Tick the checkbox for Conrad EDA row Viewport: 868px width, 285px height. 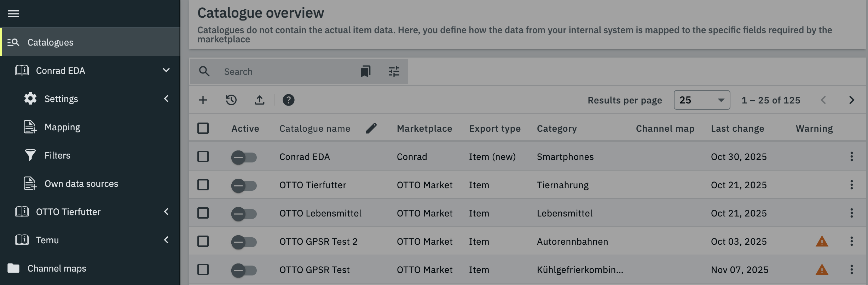pos(203,156)
